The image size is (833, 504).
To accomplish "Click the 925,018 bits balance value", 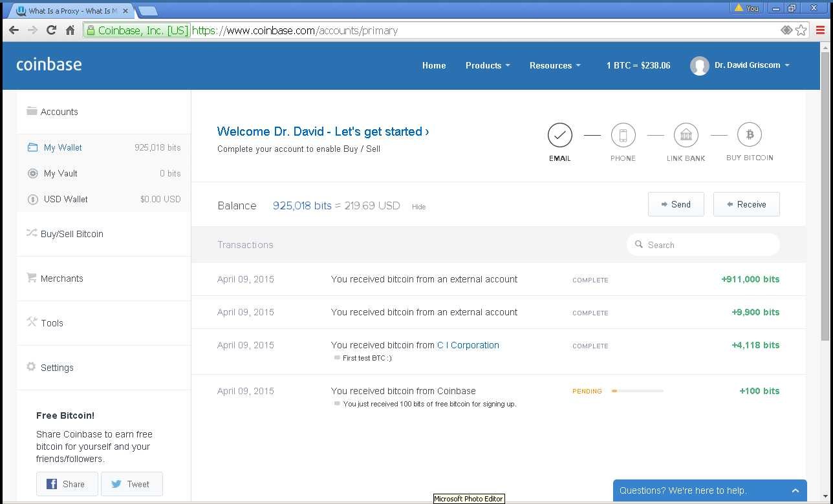I will (302, 205).
